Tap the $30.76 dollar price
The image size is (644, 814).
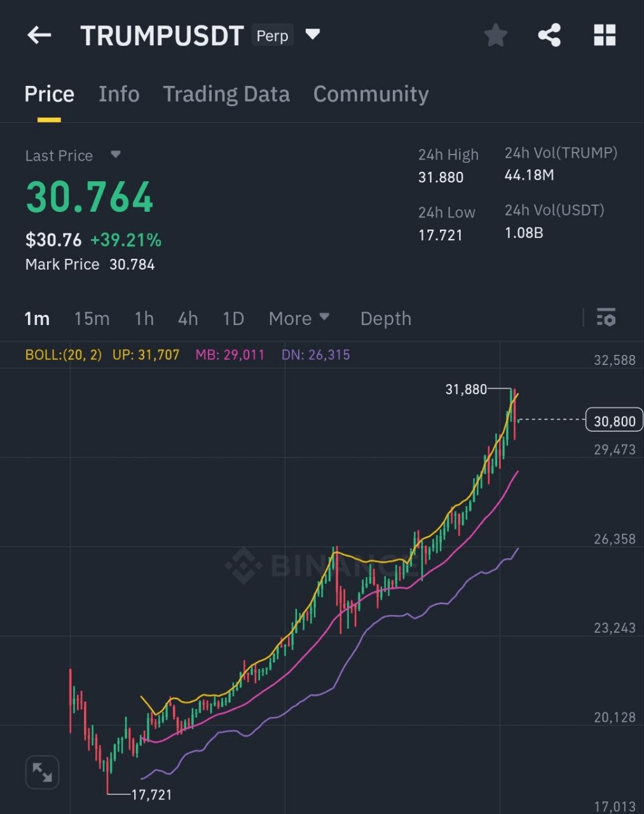tap(53, 240)
